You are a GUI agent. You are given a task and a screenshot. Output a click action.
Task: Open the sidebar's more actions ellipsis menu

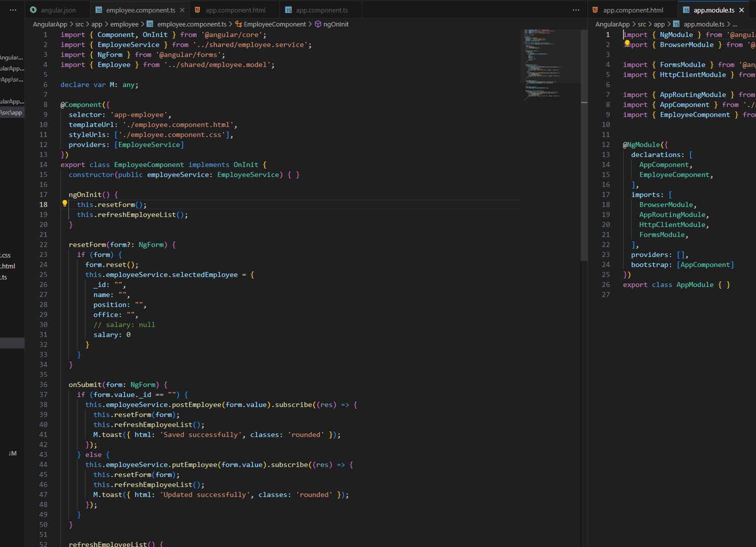(x=13, y=10)
